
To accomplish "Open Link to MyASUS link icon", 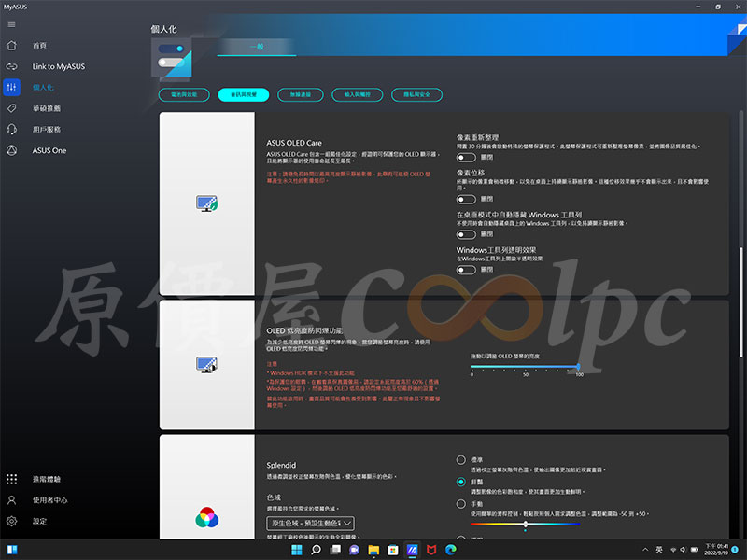I will [11, 66].
